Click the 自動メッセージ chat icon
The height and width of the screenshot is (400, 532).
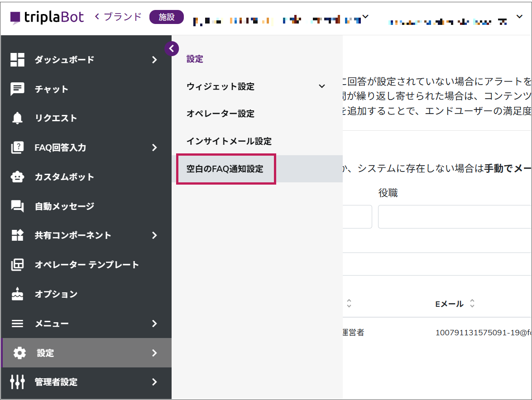17,206
